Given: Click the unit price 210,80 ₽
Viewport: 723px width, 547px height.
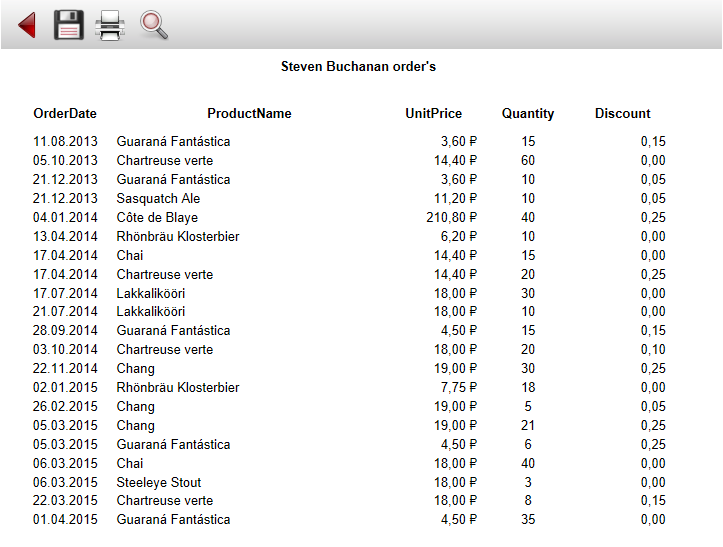Looking at the screenshot, I should click(451, 217).
